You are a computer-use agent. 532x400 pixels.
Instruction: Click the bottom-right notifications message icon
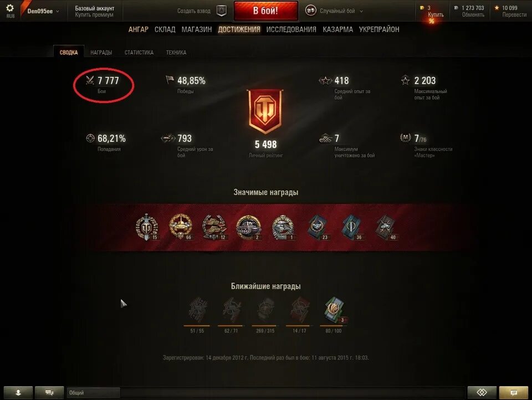click(x=514, y=393)
